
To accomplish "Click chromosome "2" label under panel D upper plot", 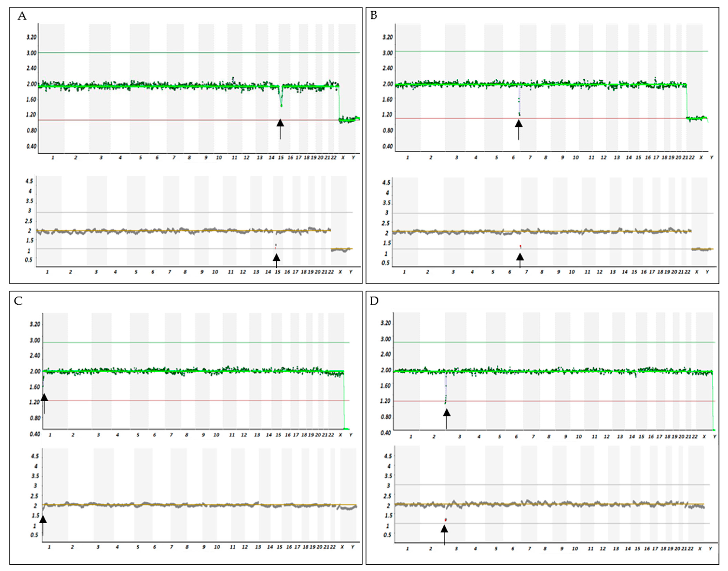I will [434, 437].
